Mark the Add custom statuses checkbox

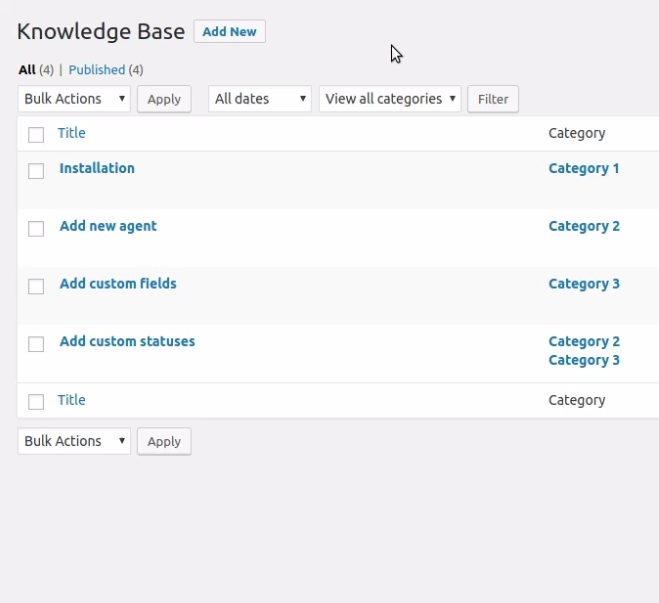coord(36,344)
